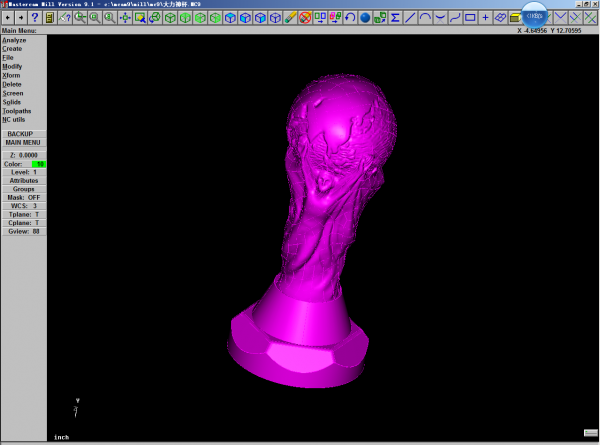
Task: Fit geometry to screen icon
Action: tap(125, 18)
